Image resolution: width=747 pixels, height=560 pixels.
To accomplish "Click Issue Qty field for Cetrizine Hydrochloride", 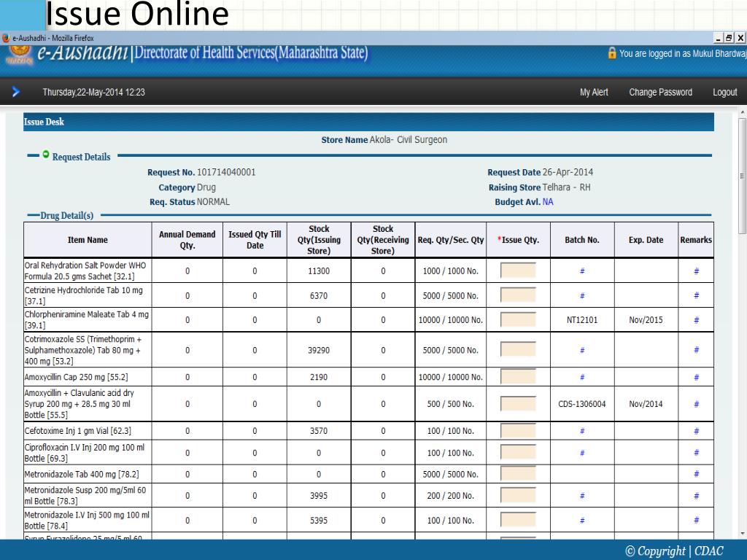I will click(x=518, y=295).
